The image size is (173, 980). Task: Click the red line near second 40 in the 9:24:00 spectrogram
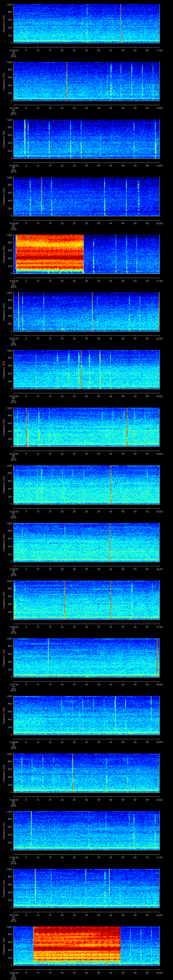pyautogui.click(x=111, y=485)
